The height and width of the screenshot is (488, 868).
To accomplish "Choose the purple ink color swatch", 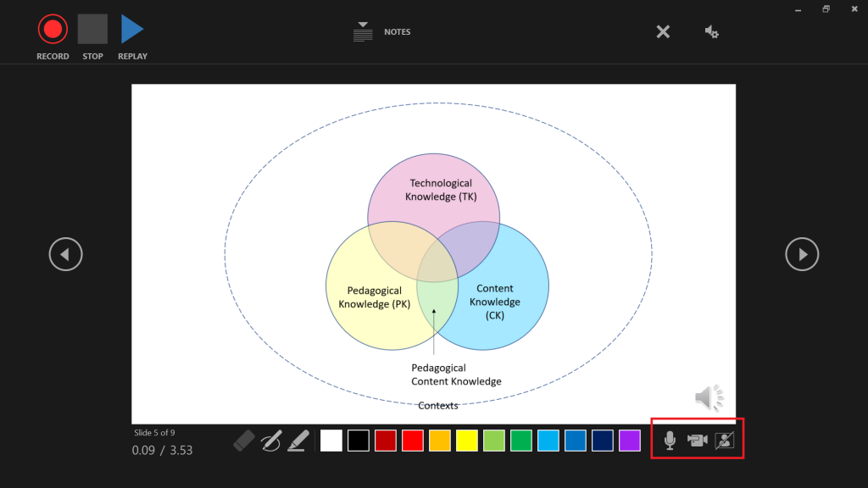I will coord(629,441).
